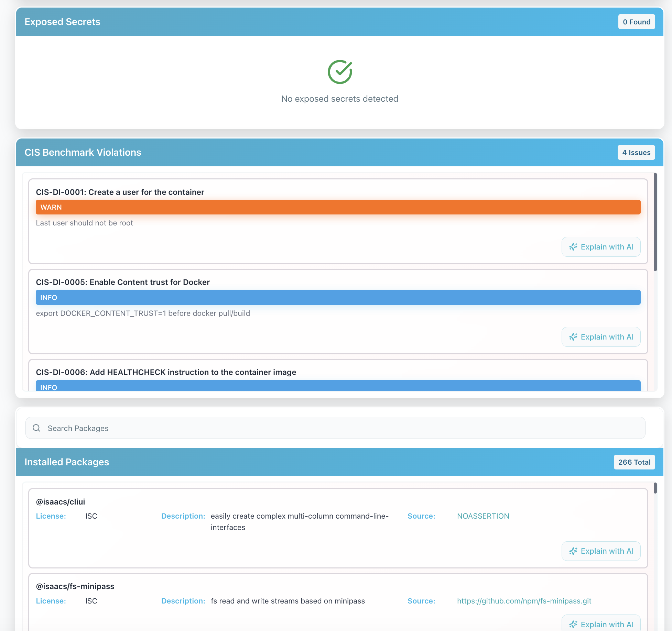Explain the @isaacs/fs-minipass package with AI
The width and height of the screenshot is (672, 631).
pyautogui.click(x=601, y=624)
